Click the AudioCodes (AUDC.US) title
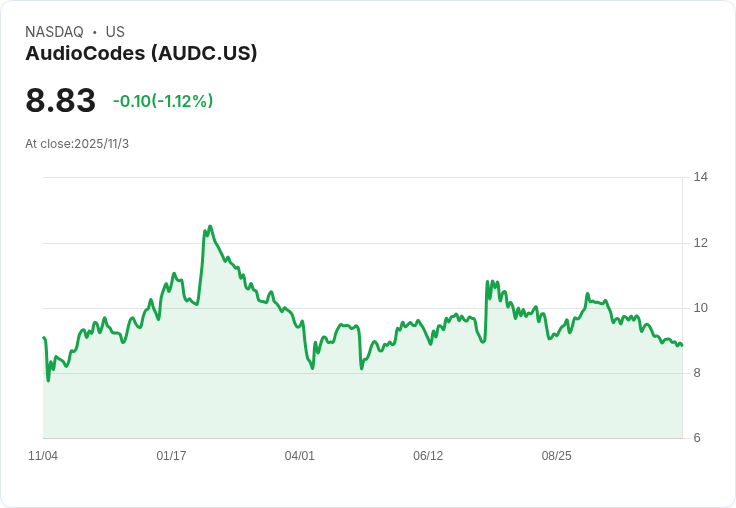The image size is (736, 508). (x=141, y=53)
